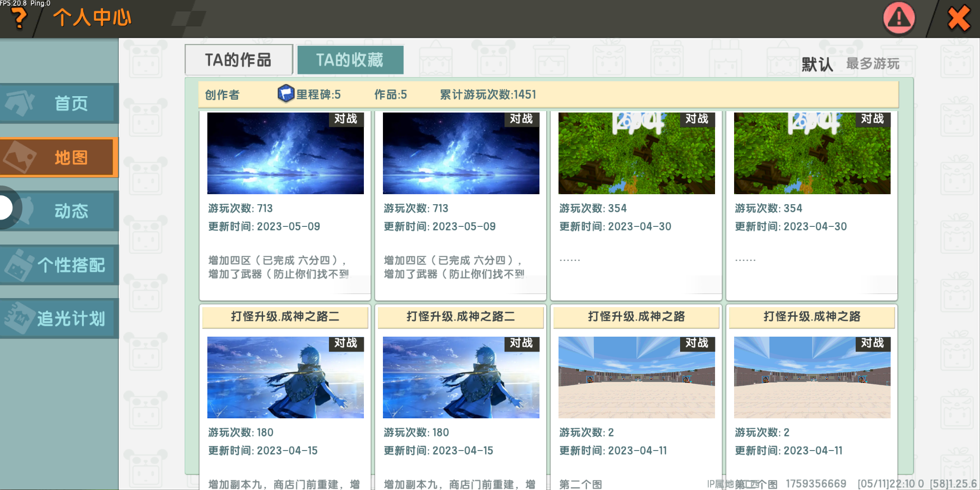Open the third green forest map thumbnail

tap(637, 153)
